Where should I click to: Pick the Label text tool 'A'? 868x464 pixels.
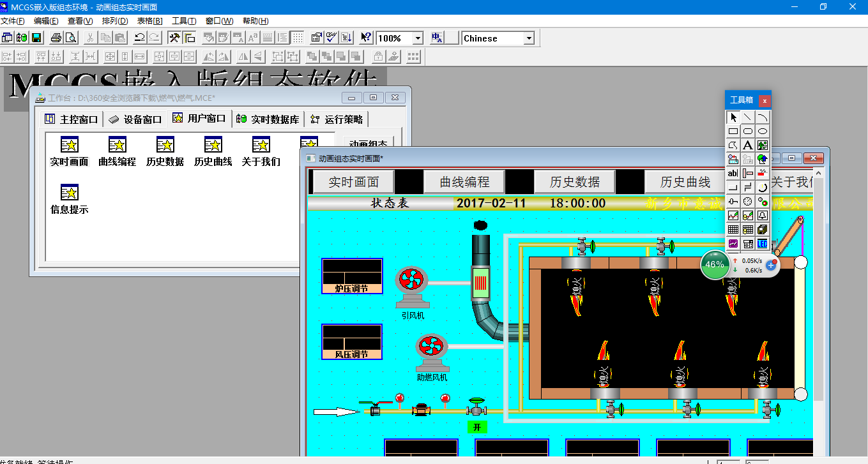coord(748,146)
